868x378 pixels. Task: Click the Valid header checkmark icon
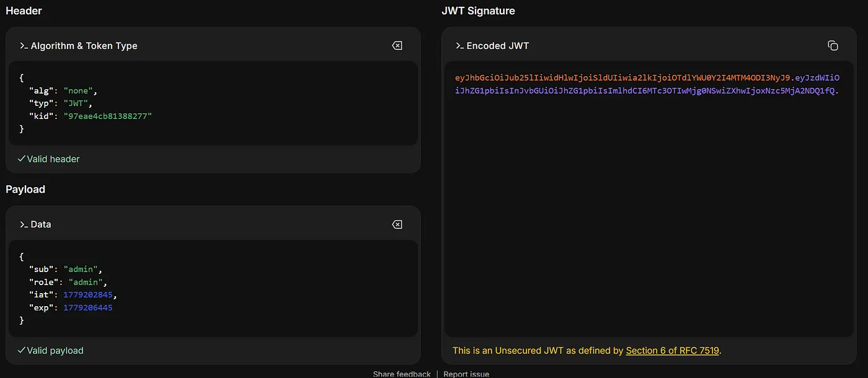[x=22, y=159]
